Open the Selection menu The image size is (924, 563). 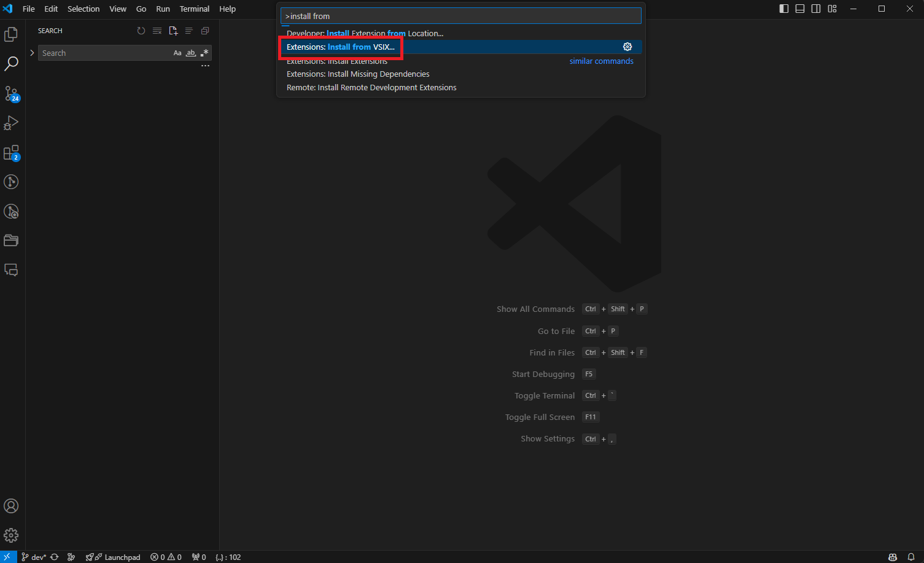click(x=83, y=9)
